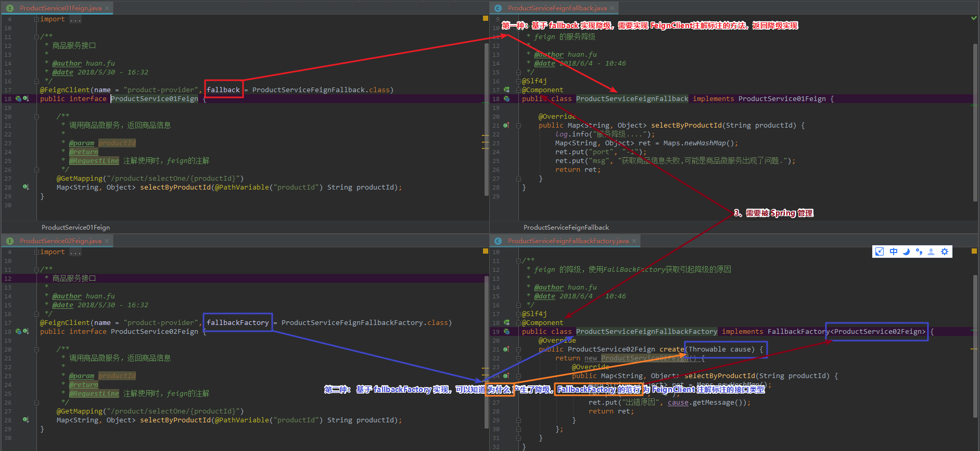Click the interface file icon on the ProductService01Feign.java tab
The width and height of the screenshot is (980, 451).
tap(10, 8)
